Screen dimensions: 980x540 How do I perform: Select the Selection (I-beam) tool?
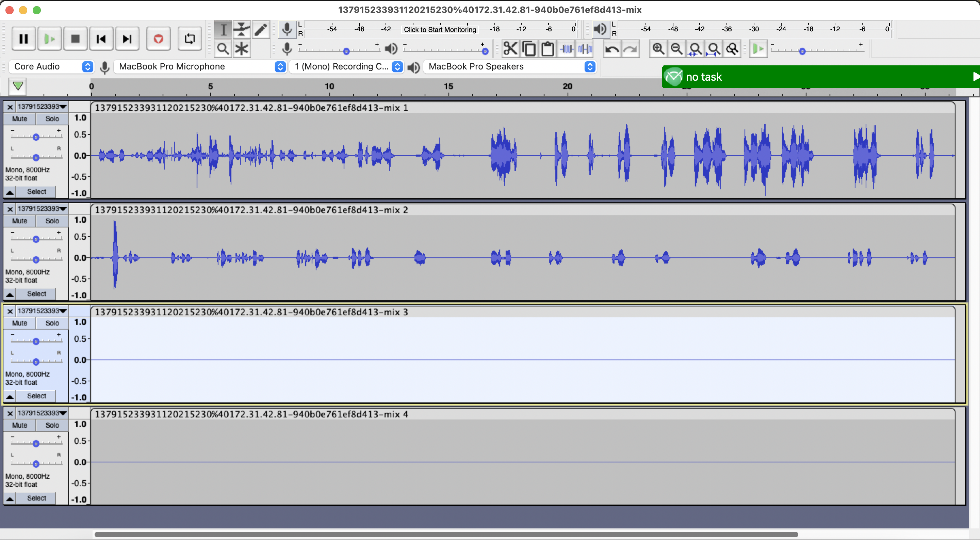click(x=223, y=29)
